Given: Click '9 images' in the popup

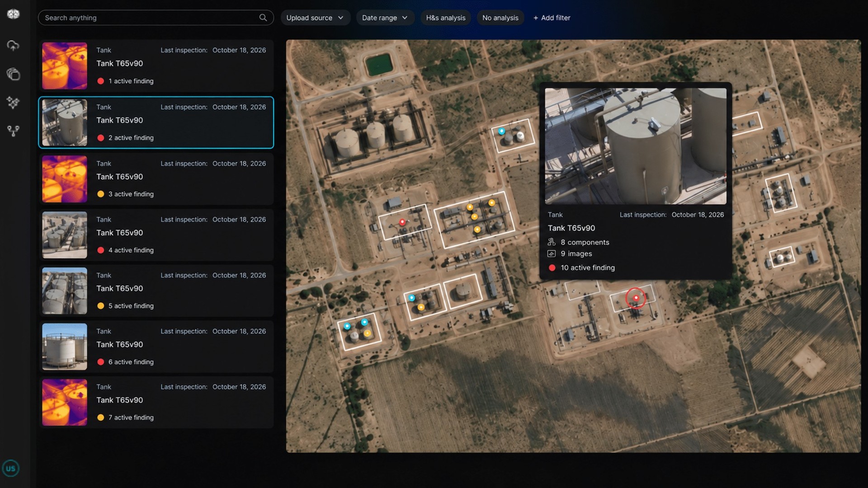Looking at the screenshot, I should coord(576,253).
